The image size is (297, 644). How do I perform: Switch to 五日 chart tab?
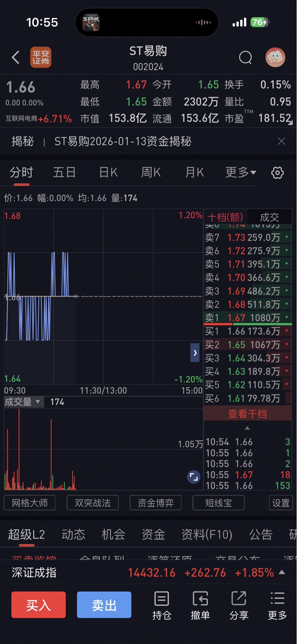(x=64, y=172)
